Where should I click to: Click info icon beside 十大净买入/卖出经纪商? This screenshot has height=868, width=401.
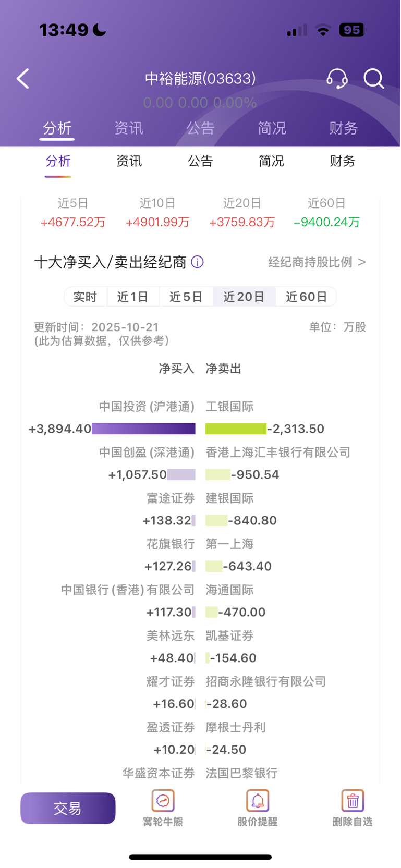point(198,262)
